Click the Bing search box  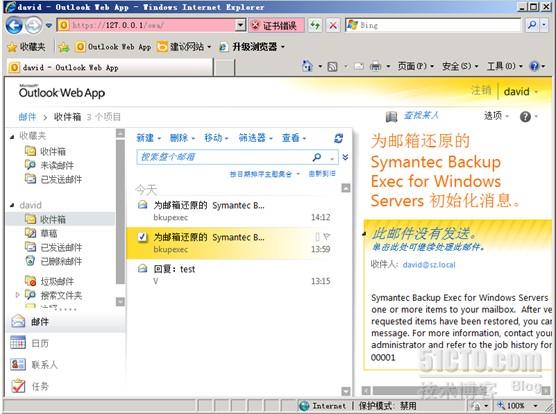433,25
